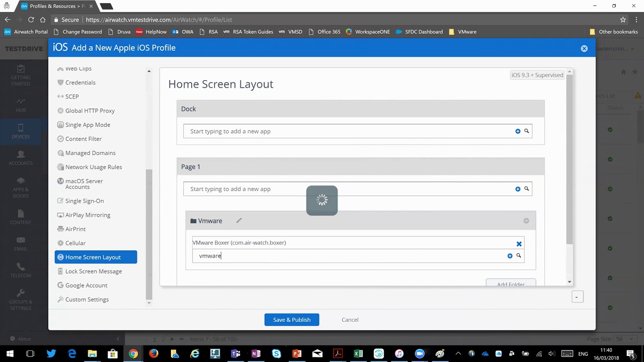Click the scroll-down arrow of the layout panel
Viewport: 644px width, 362px height.
tap(570, 282)
